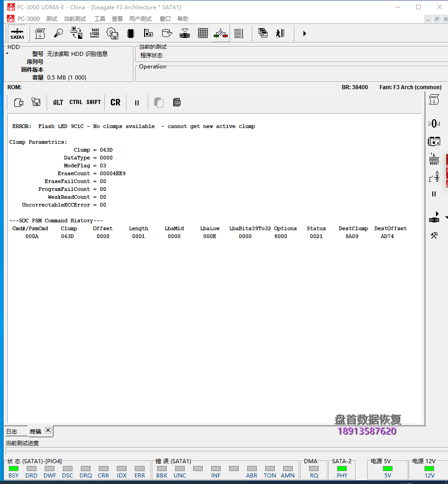448x484 pixels.
Task: Pause terminal output in terminal toolbar
Action: (137, 103)
